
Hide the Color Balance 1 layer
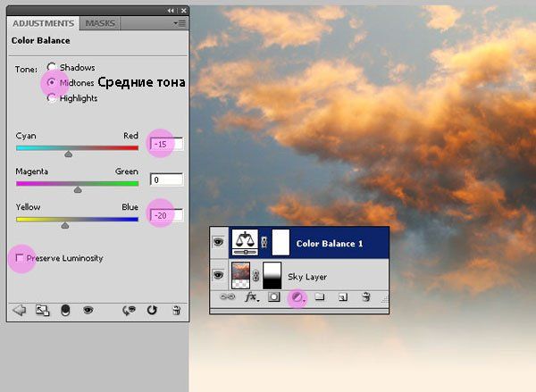pos(218,242)
